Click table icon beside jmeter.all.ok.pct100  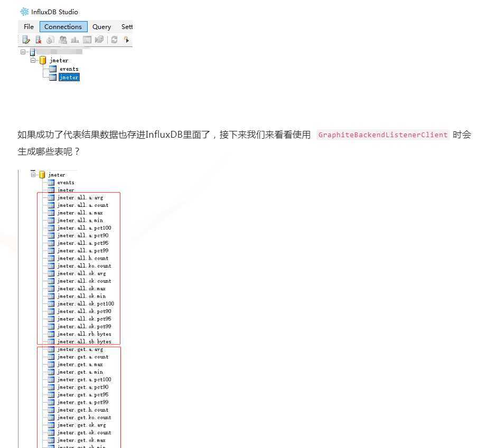[51, 304]
